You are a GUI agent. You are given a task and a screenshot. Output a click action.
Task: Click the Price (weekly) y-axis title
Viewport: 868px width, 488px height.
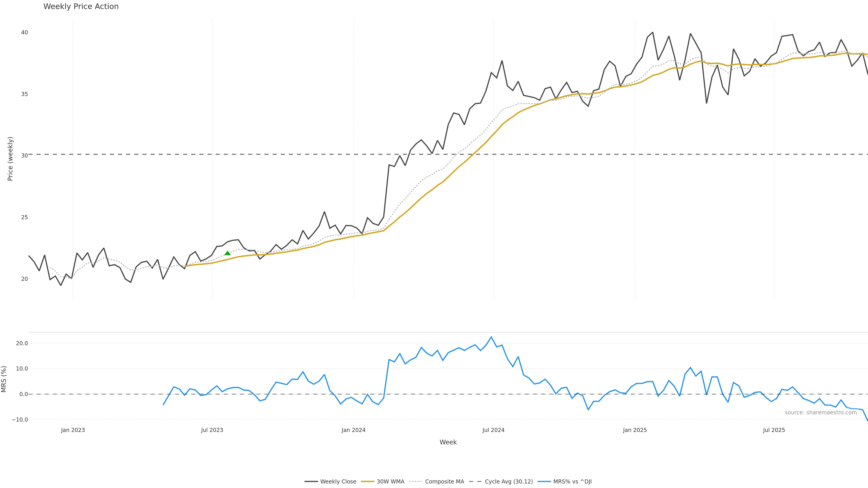click(10, 159)
